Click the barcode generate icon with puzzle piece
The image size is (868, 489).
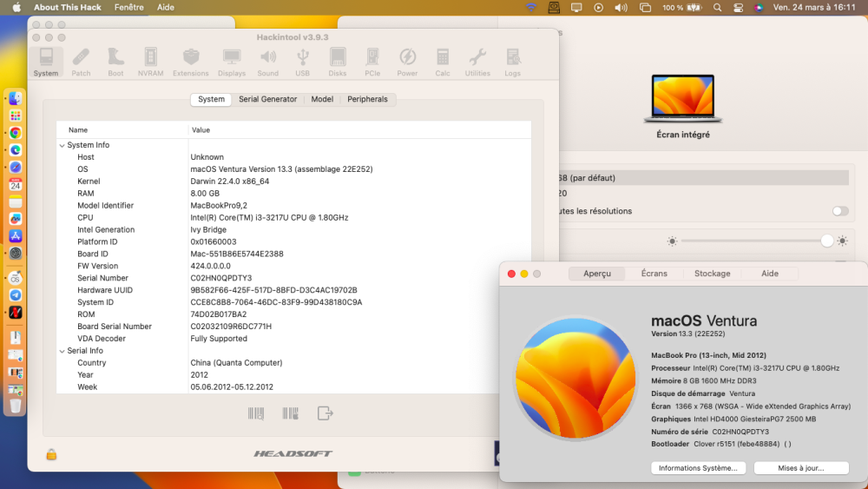[291, 413]
